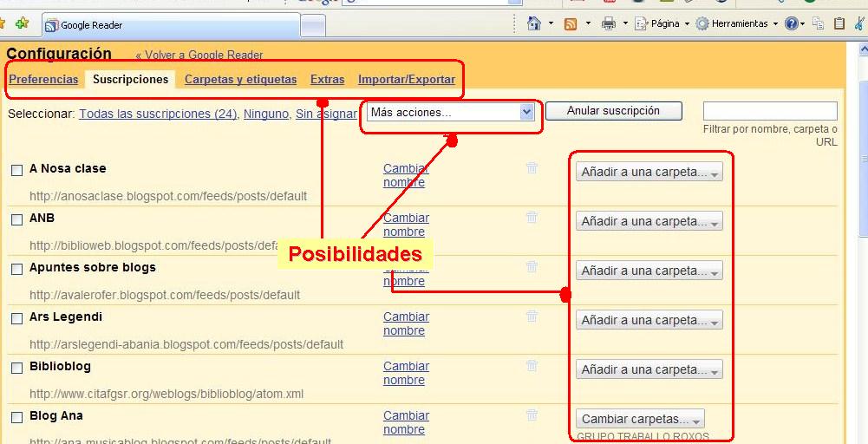Click Cambiar nombre for Biblioblog

[406, 373]
